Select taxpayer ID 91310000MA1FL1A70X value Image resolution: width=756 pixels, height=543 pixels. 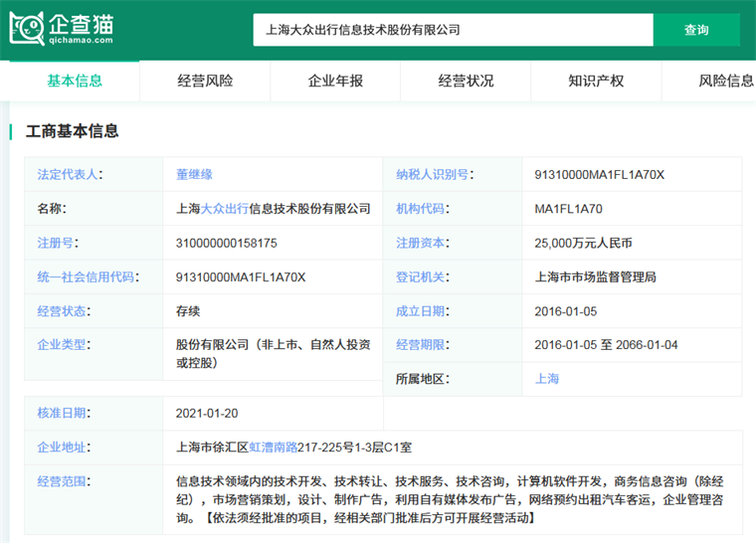[599, 175]
